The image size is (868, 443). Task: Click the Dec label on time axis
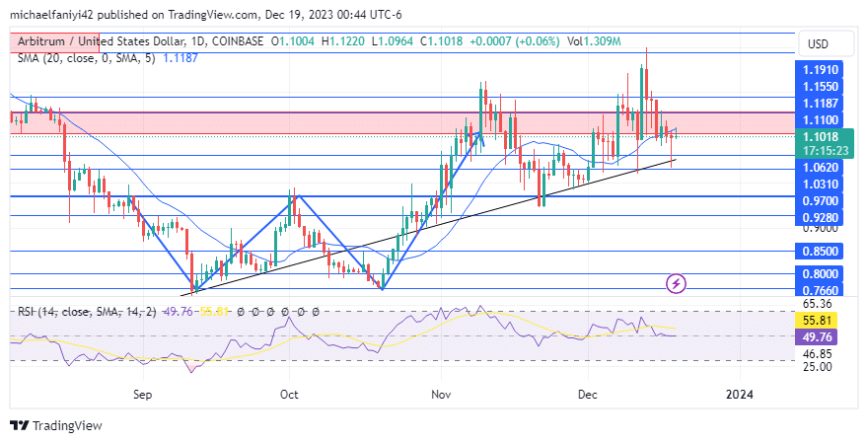587,395
